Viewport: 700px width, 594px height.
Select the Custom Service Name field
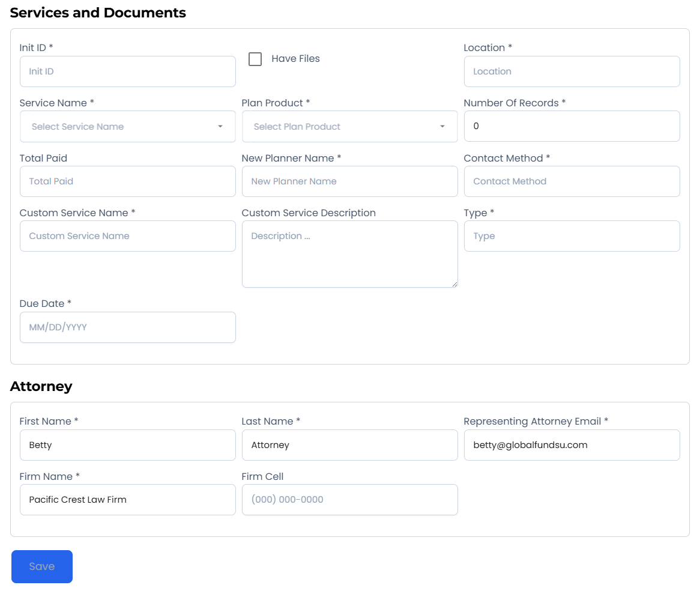[x=127, y=236]
